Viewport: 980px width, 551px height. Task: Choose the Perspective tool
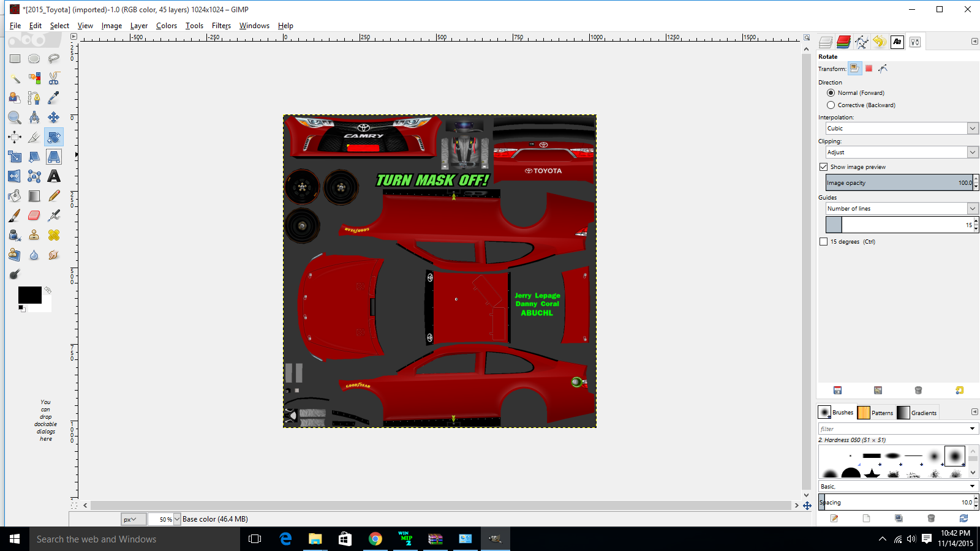coord(54,157)
